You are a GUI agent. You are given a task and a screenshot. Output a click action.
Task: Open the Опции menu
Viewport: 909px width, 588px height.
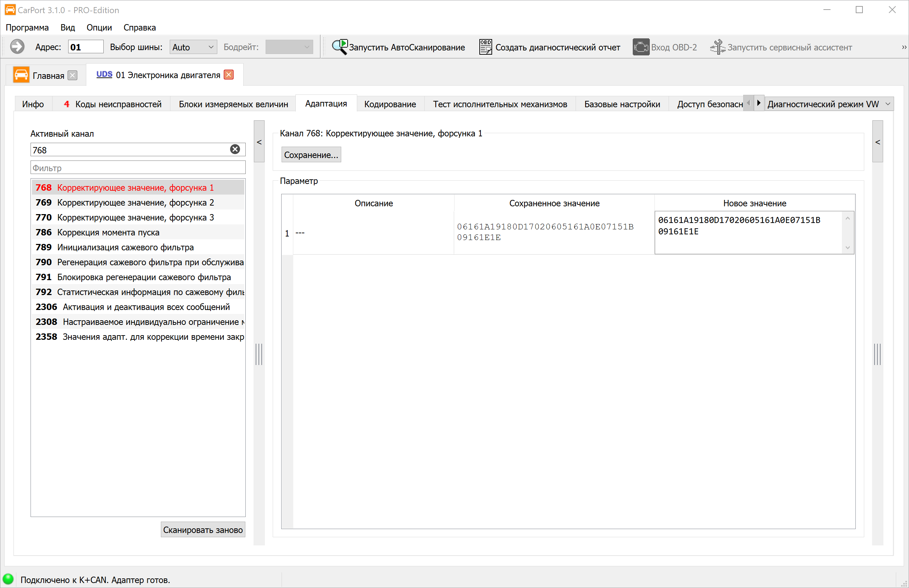(x=99, y=27)
